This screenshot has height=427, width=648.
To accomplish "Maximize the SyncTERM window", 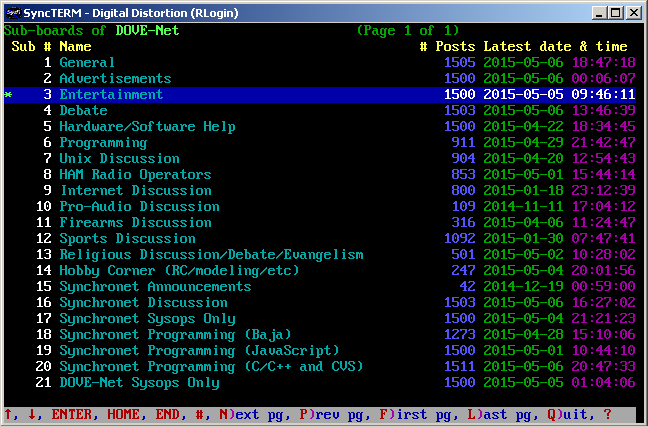I will click(616, 12).
